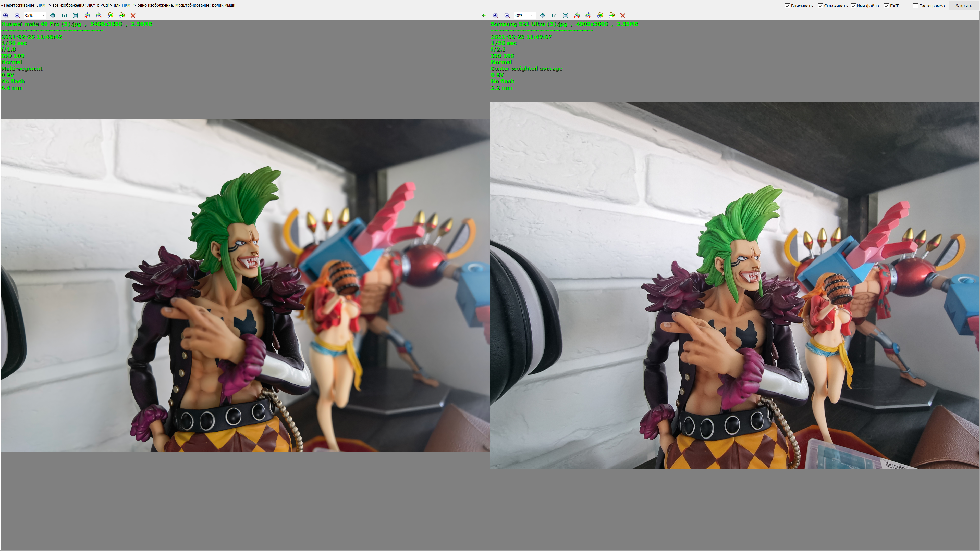Center the Huawei image in its pane

pos(53,16)
